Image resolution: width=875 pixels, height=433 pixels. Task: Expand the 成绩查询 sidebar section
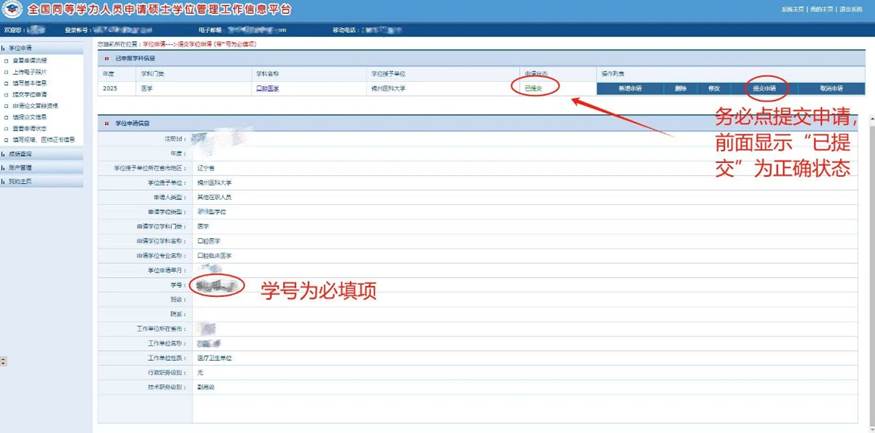pos(20,155)
